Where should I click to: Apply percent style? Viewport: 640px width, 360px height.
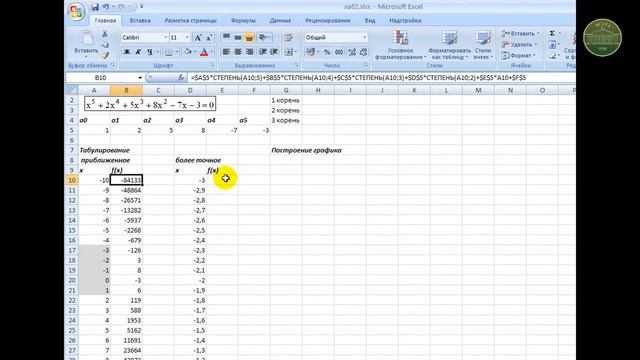[327, 52]
